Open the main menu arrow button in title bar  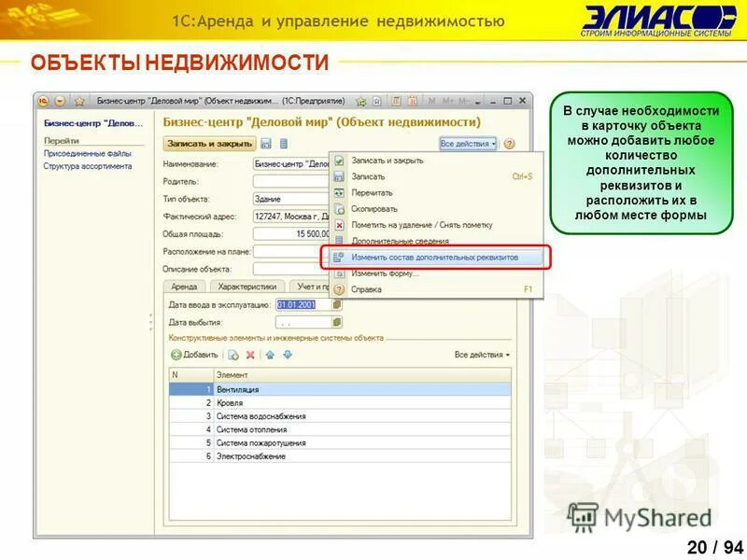point(60,101)
